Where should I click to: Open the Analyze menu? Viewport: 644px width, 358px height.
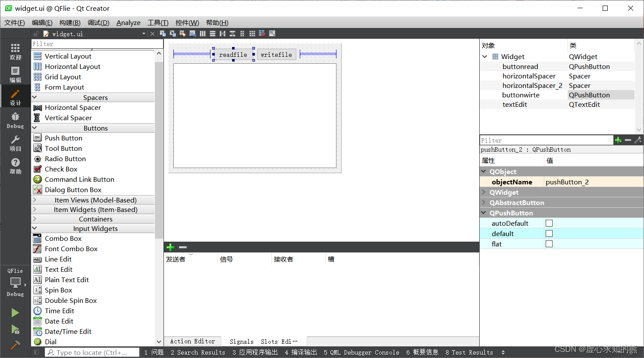[129, 23]
